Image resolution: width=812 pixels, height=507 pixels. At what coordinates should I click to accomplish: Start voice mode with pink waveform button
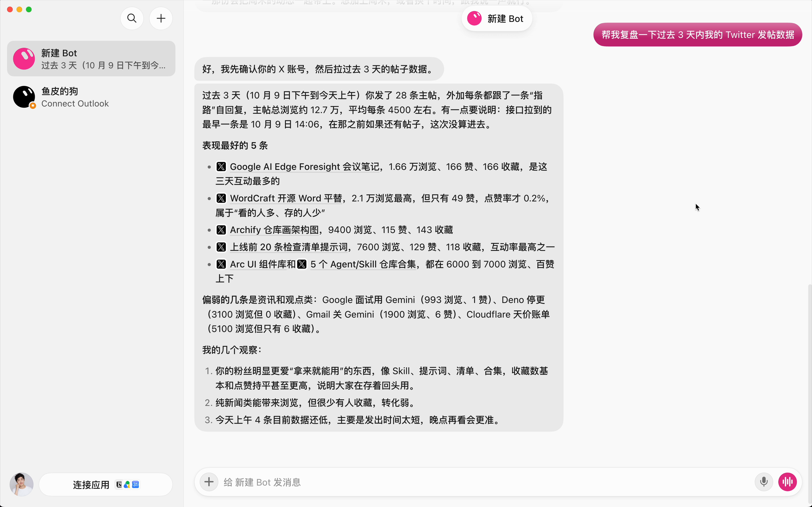[787, 482]
